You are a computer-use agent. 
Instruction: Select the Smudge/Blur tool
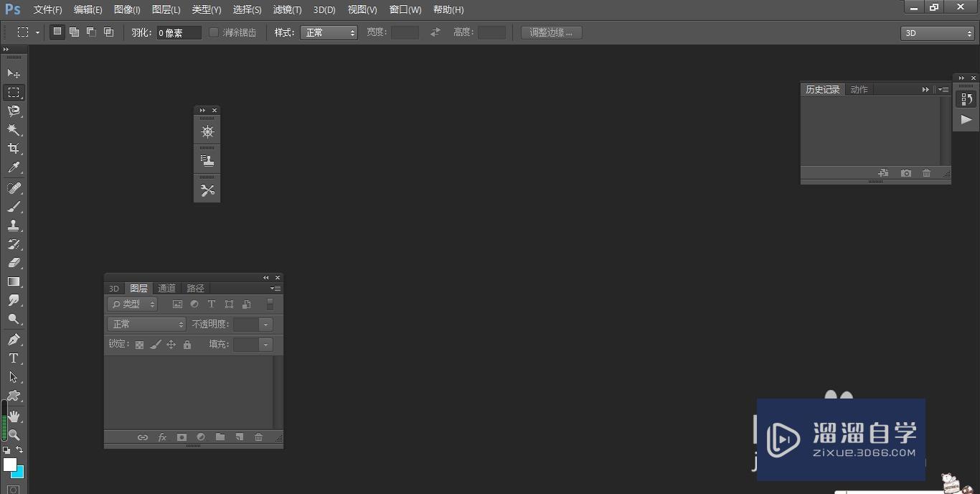pyautogui.click(x=14, y=301)
